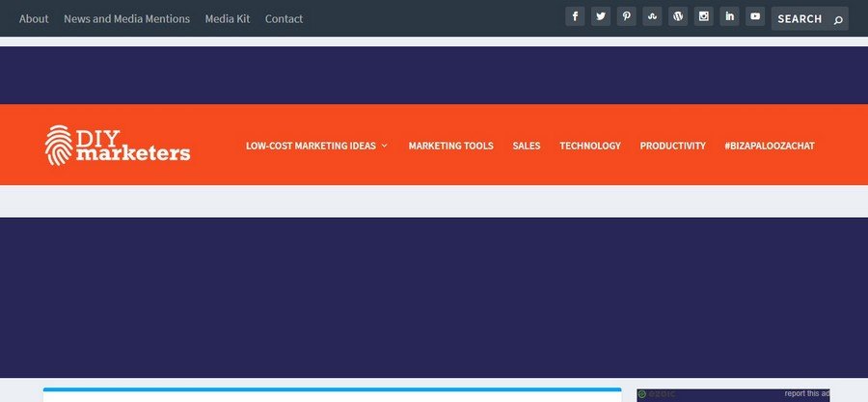
Task: Open the Contact link
Action: (284, 19)
